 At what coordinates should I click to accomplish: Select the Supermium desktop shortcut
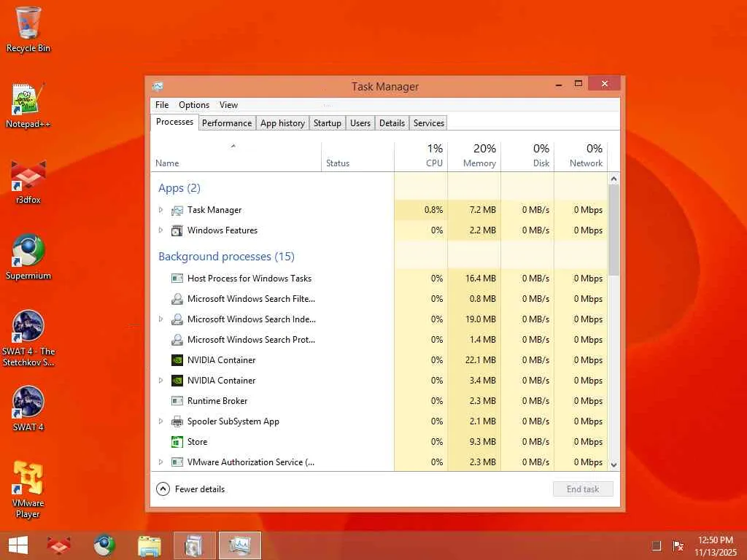click(x=28, y=257)
